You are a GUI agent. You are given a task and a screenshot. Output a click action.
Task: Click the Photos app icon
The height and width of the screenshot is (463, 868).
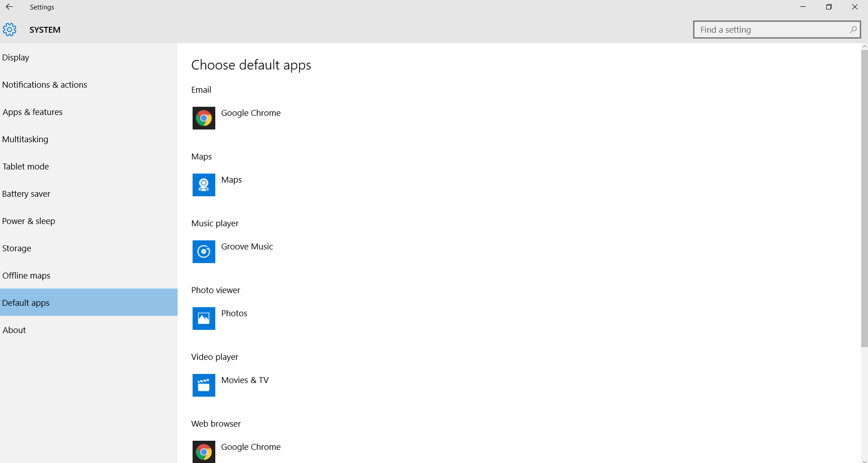click(x=204, y=319)
